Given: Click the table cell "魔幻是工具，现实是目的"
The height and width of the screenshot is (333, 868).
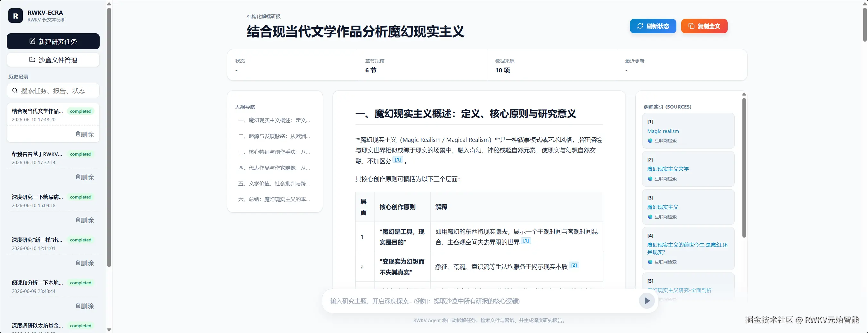Looking at the screenshot, I should 402,237.
